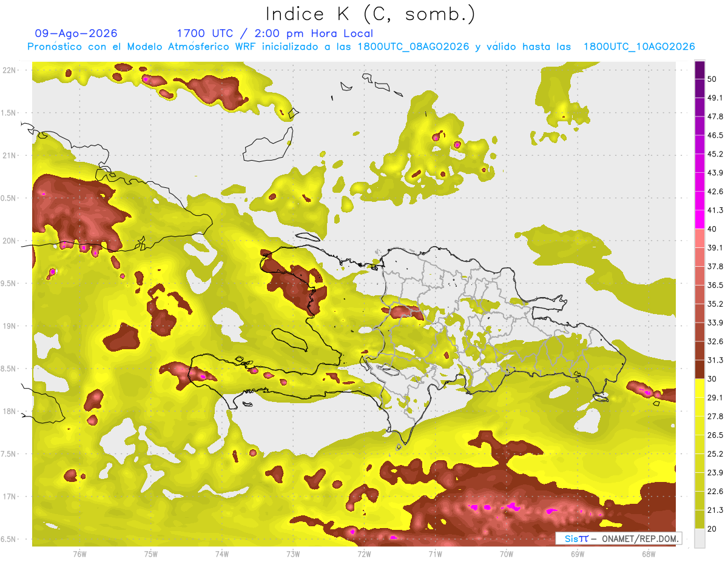Screen dimensions: 728x562
Task: Click the "22.6" color scale label
Action: tap(715, 492)
